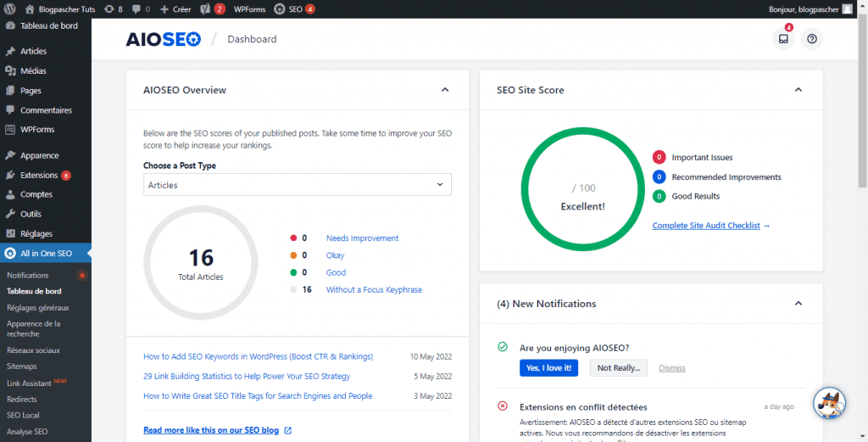Screen dimensions: 868x442
Task: Open Médias library in the sidebar
Action: (46, 71)
